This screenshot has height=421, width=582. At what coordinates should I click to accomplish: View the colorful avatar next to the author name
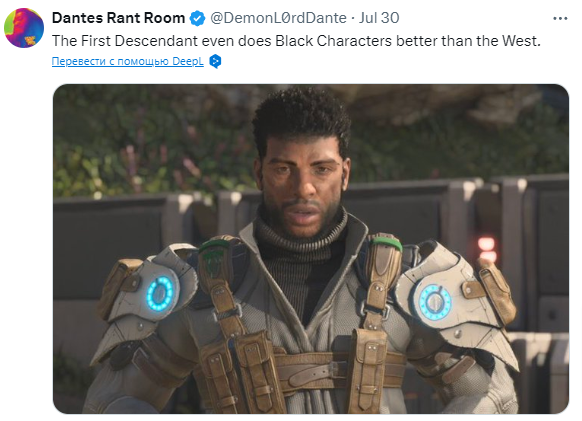pyautogui.click(x=24, y=28)
